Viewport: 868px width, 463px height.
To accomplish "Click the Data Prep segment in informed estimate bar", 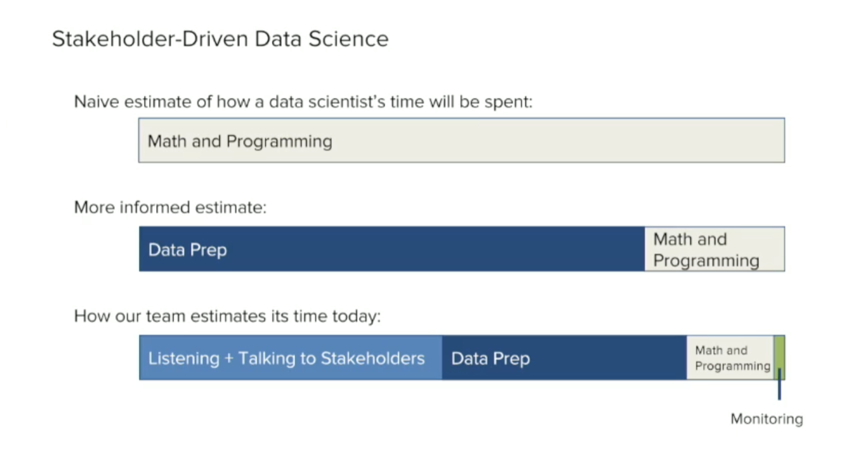I will click(392, 249).
